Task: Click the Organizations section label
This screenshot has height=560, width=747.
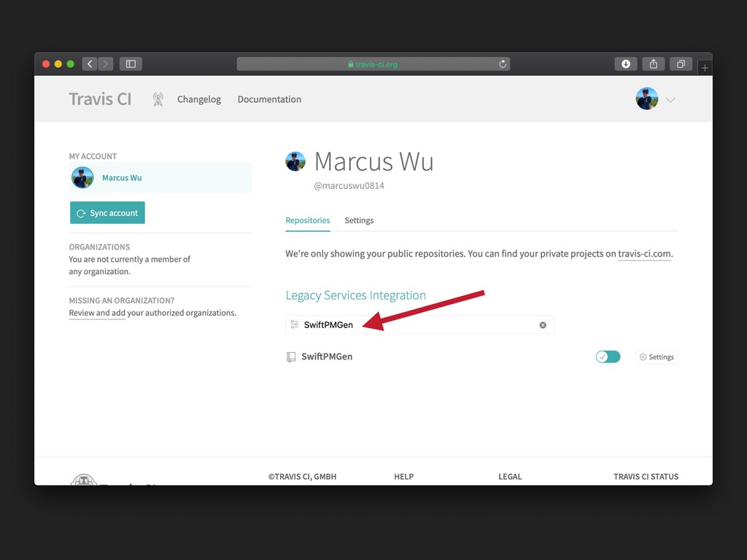Action: point(99,247)
